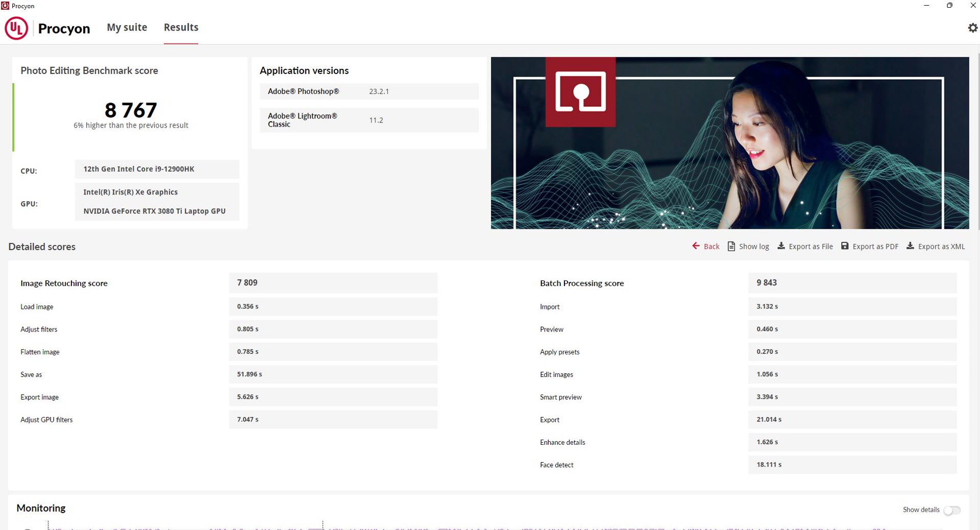Click the Back arrow icon
The image size is (980, 530).
click(696, 246)
